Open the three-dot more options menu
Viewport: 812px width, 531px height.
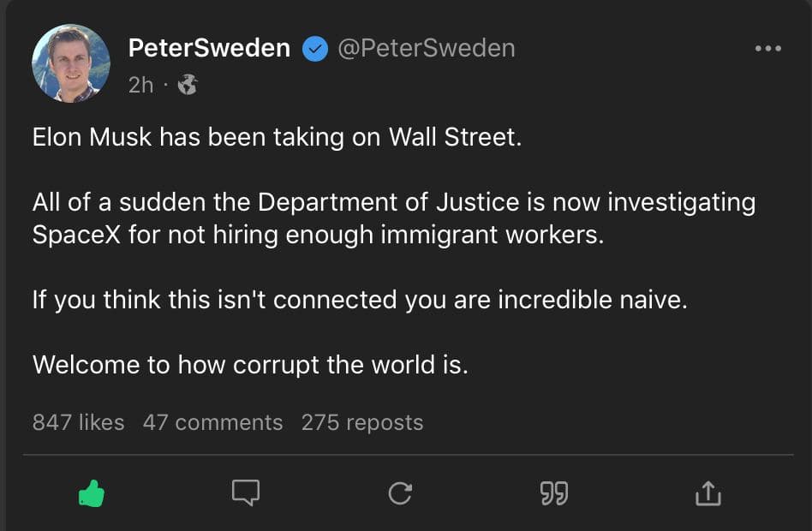(767, 49)
